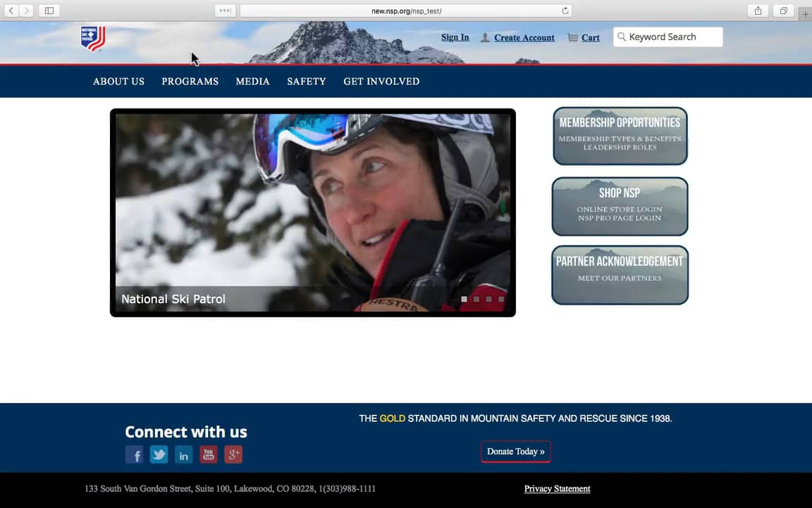Open the About Us menu
The height and width of the screenshot is (508, 812).
(118, 81)
